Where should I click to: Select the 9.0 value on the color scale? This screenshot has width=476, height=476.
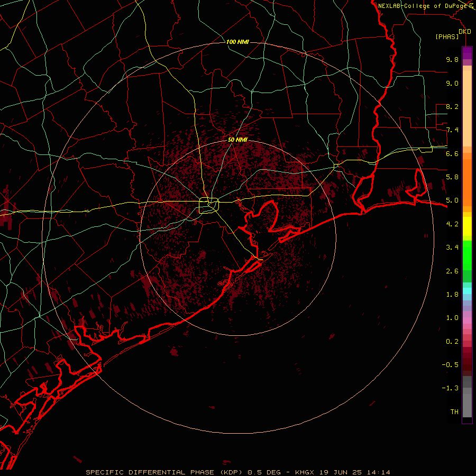pos(452,83)
